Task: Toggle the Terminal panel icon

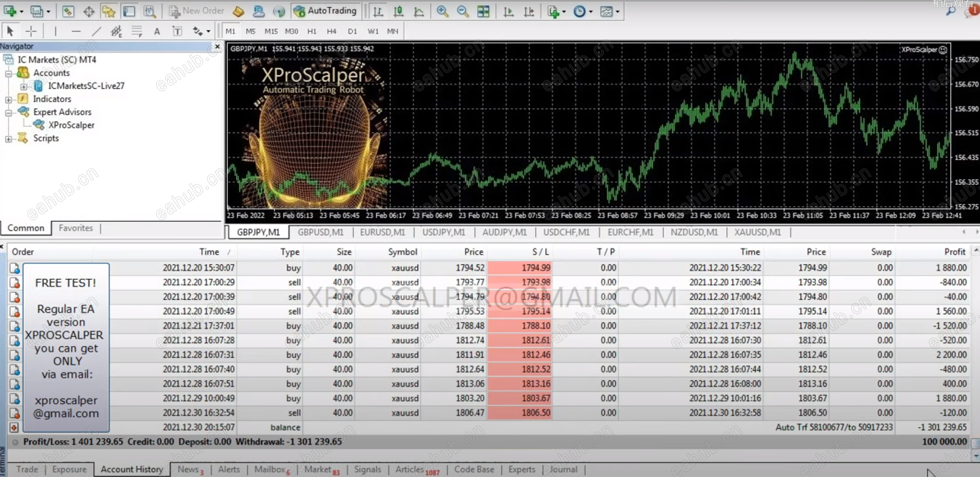Action: pyautogui.click(x=129, y=11)
